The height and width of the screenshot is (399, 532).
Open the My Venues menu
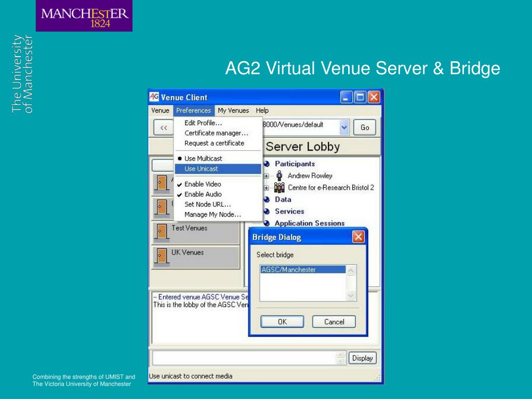click(x=233, y=110)
